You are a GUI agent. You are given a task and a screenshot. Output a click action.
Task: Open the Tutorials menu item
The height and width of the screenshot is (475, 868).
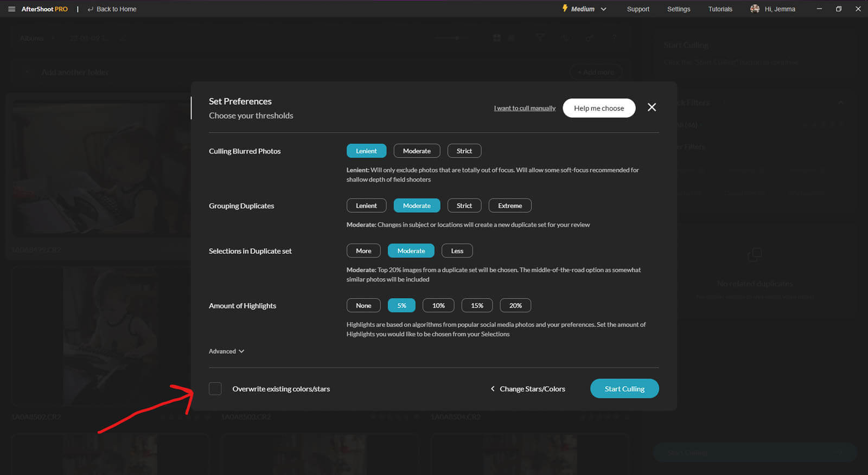(720, 9)
